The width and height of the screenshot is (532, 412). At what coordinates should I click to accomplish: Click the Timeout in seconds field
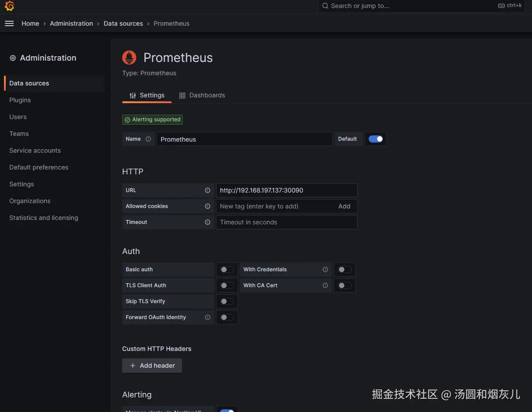[x=286, y=222]
